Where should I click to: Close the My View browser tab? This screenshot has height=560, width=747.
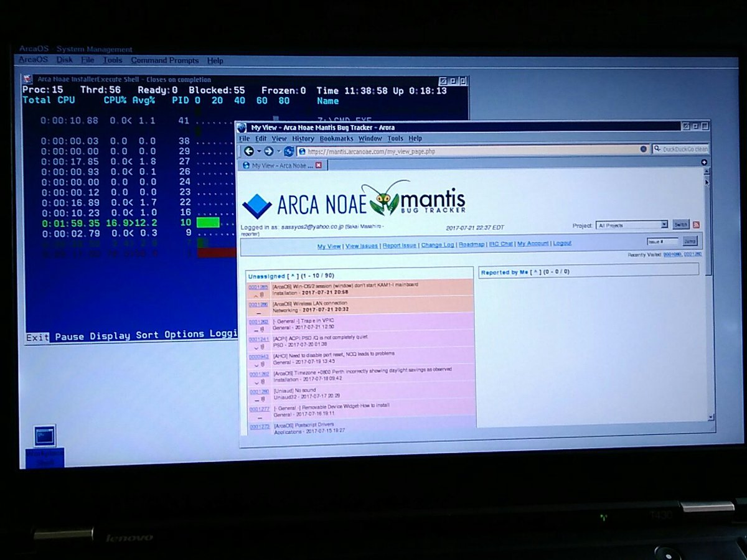(318, 165)
